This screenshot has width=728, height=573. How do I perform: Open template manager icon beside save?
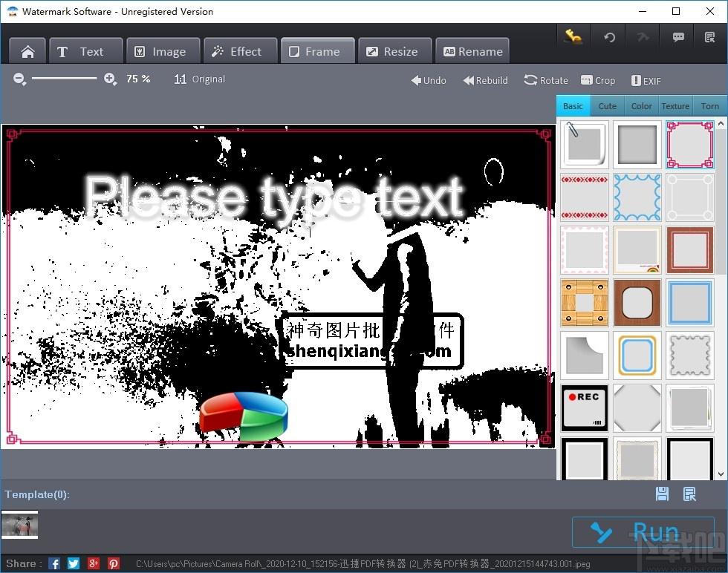(x=689, y=494)
